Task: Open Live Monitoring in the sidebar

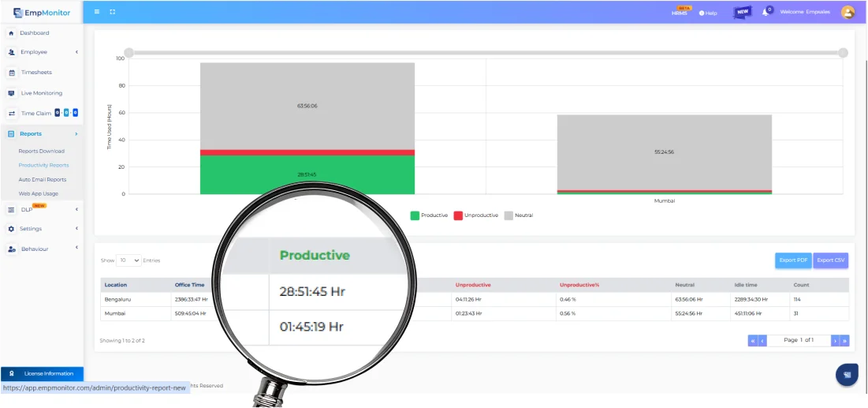Action: point(41,93)
